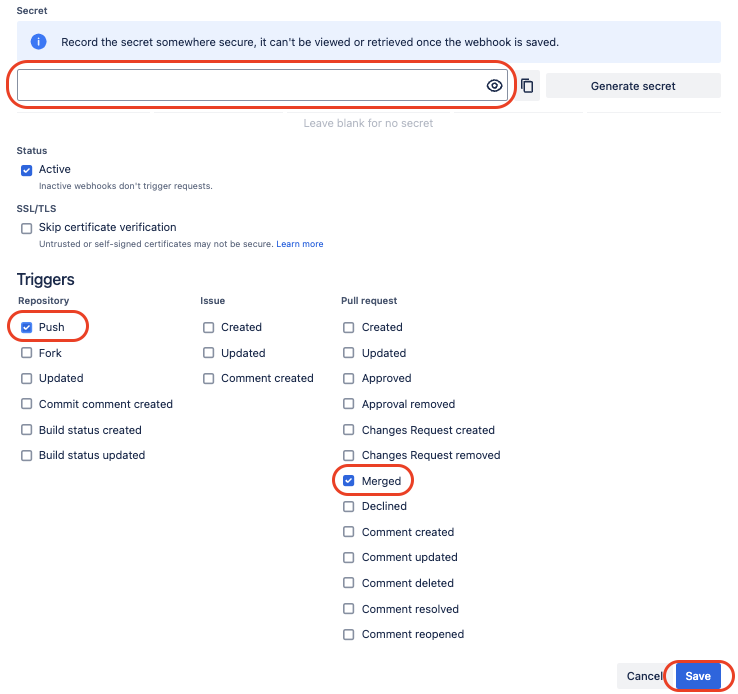Uncheck the Active status checkbox
This screenshot has height=694, width=738.
click(x=27, y=170)
